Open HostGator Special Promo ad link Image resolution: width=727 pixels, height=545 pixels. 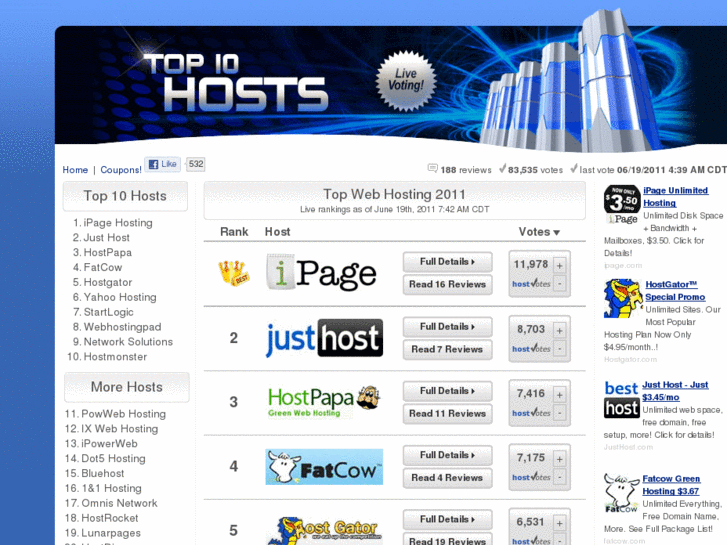675,291
